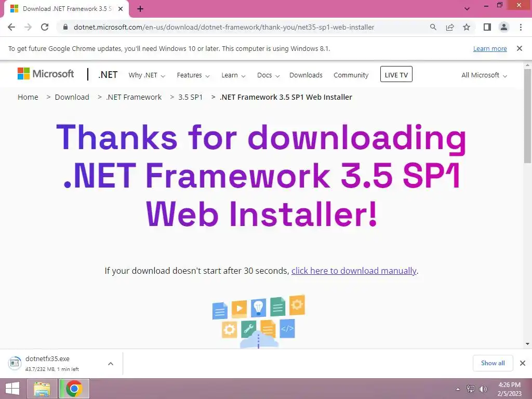Expand the Docs menu
Screen dimensions: 532x399
tap(268, 75)
